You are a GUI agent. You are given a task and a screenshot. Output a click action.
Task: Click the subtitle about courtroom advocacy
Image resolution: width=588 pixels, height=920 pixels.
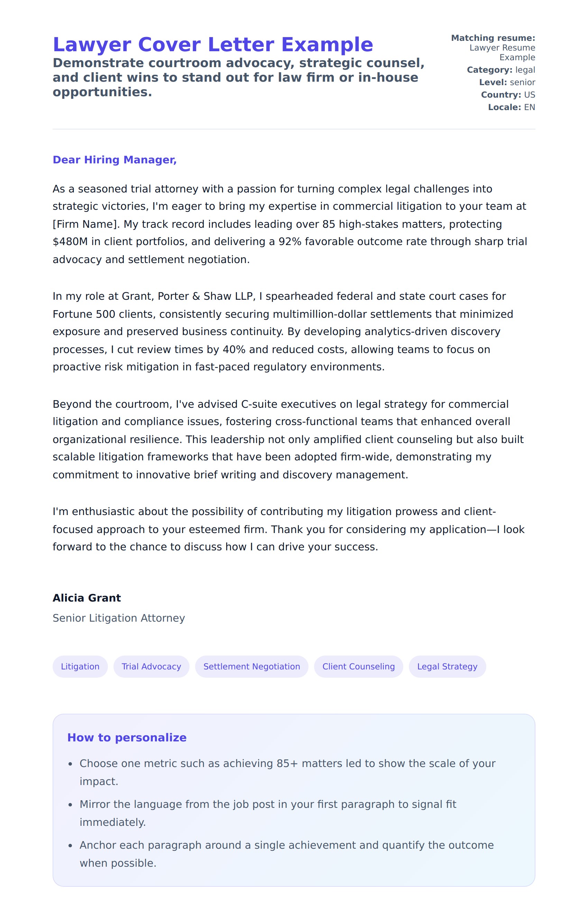coord(238,77)
